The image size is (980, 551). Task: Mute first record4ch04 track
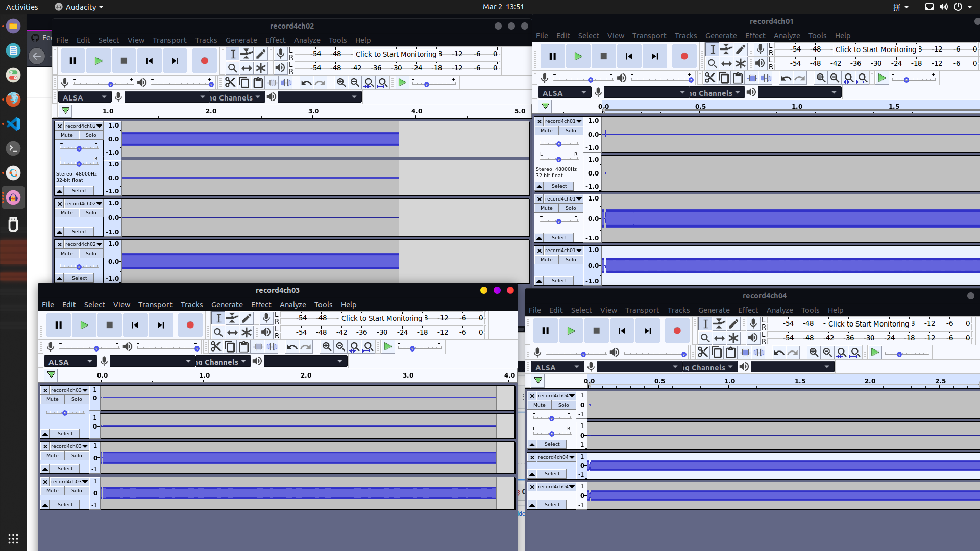tap(540, 405)
